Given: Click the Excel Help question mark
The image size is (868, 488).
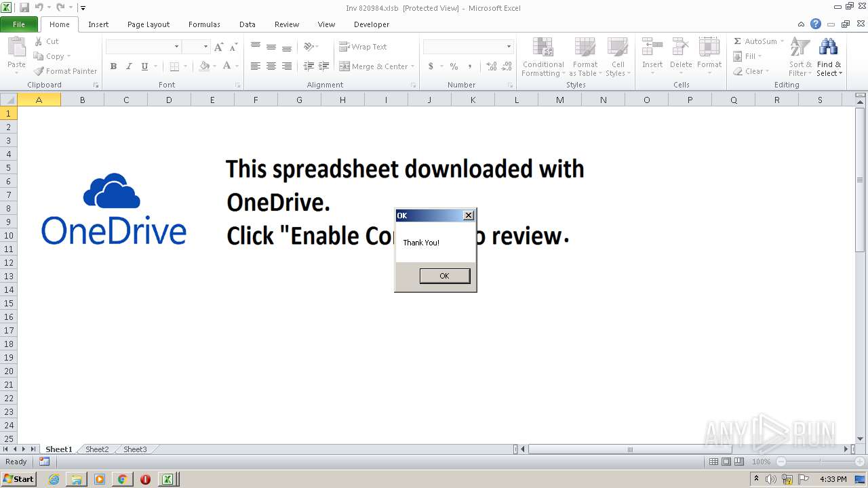Looking at the screenshot, I should click(x=816, y=24).
